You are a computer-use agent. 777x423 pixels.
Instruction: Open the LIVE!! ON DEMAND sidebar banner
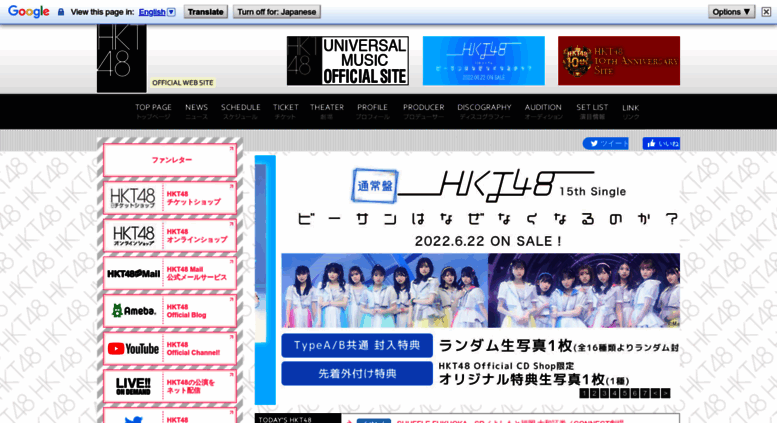[x=170, y=386]
